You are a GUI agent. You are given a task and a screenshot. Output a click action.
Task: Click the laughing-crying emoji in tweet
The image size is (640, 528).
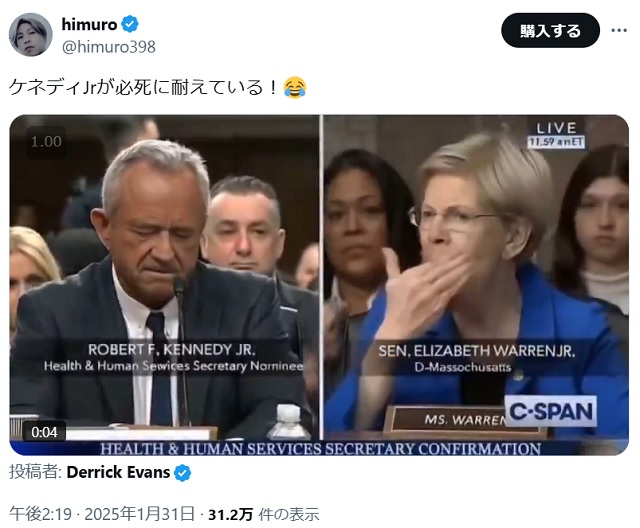[x=295, y=87]
